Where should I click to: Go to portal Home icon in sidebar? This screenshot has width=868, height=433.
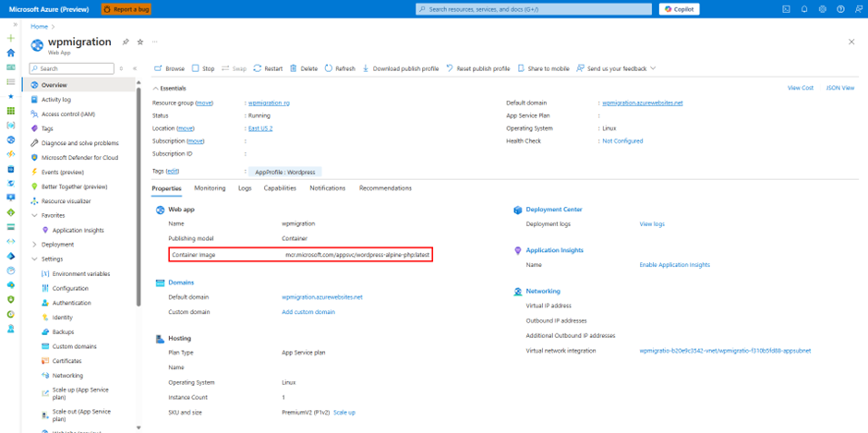click(10, 54)
